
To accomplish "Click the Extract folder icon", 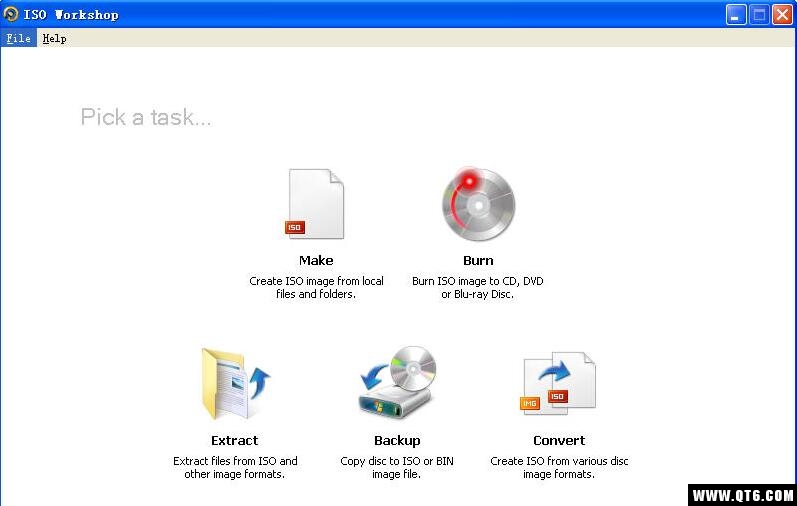I will pyautogui.click(x=235, y=383).
